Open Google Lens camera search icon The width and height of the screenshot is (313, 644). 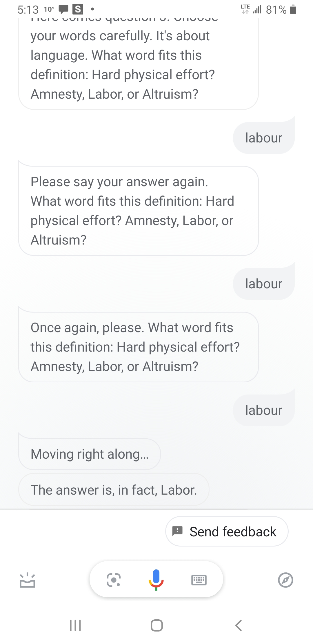[x=114, y=580]
